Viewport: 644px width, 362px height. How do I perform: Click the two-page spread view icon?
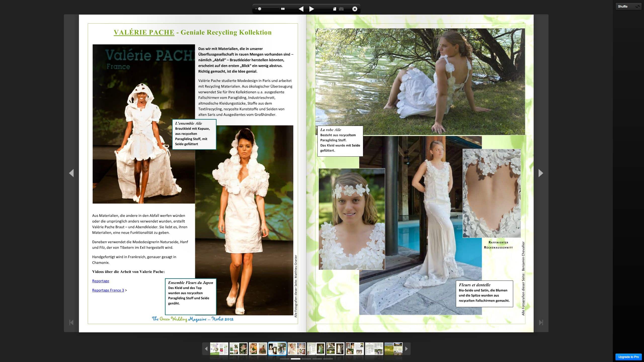point(283,9)
